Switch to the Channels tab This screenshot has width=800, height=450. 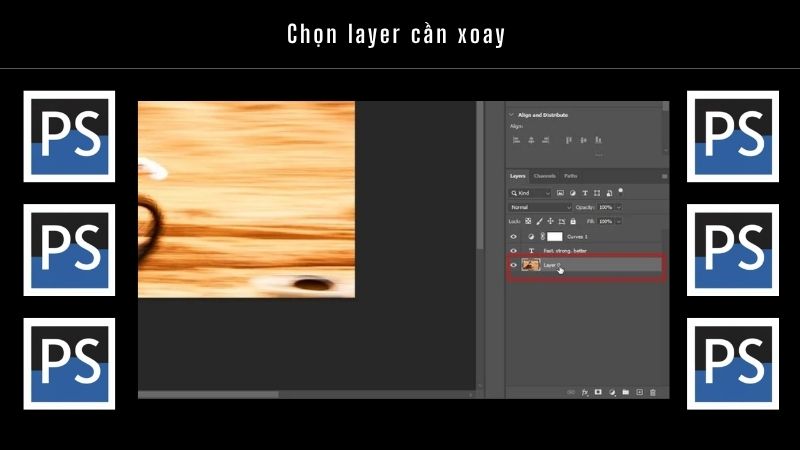544,176
